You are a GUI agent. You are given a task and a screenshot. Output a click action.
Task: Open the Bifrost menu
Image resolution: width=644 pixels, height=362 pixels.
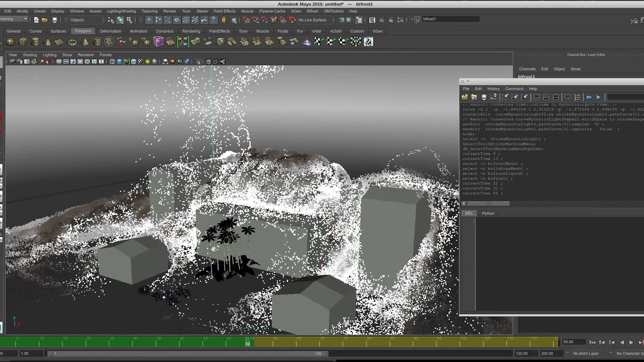[x=312, y=11]
